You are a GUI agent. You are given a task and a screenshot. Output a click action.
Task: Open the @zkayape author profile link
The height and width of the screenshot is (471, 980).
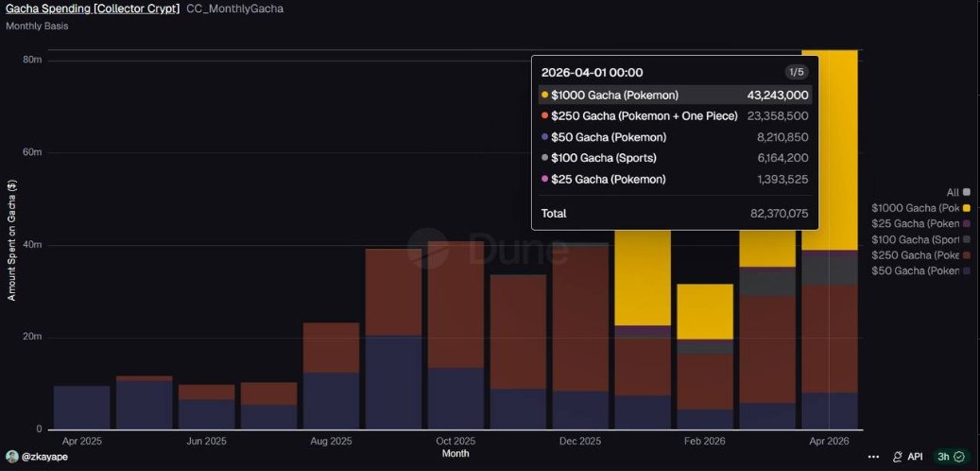pos(45,457)
